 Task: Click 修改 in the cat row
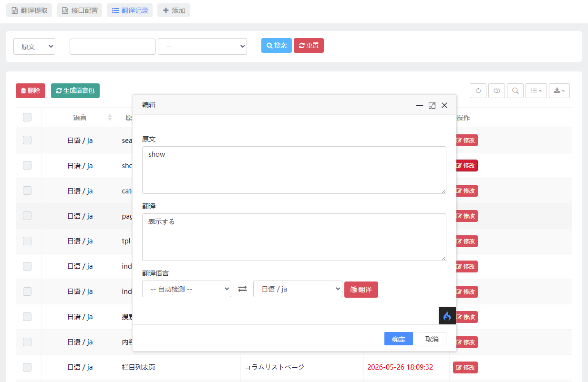tap(465, 191)
